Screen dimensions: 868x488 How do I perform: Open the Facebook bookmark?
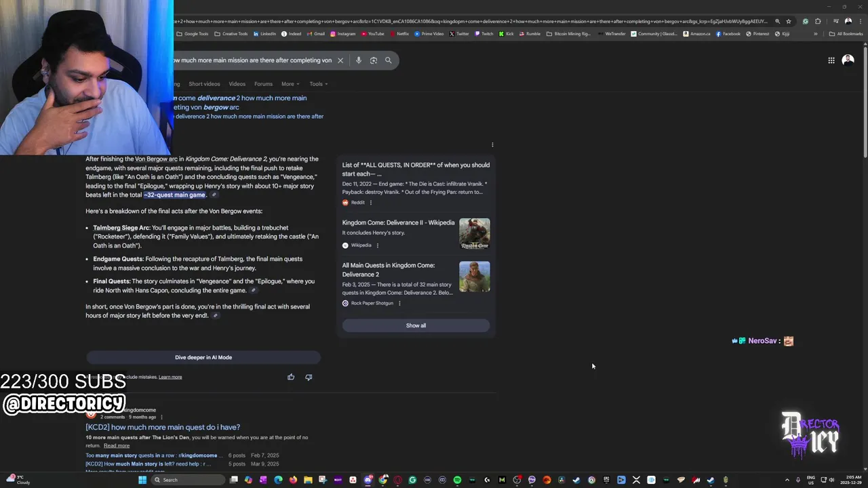click(x=728, y=34)
